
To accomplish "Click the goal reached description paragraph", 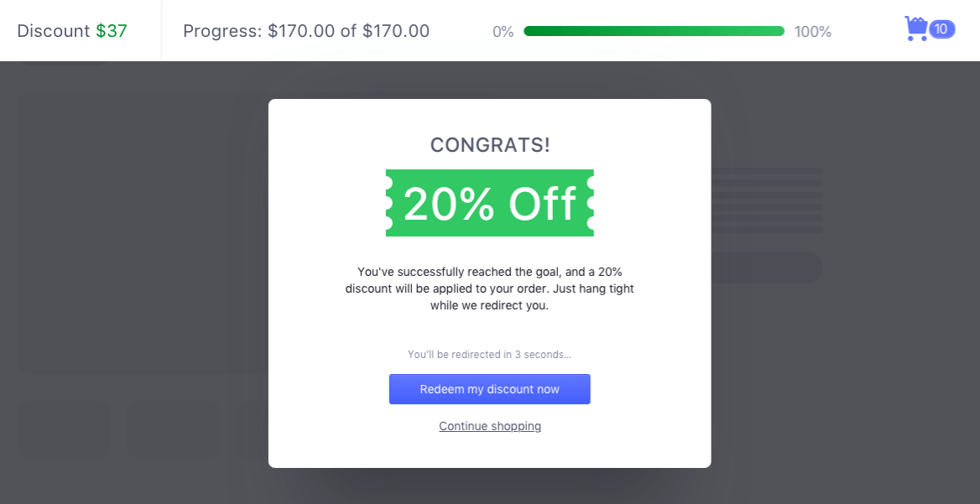I will 490,288.
